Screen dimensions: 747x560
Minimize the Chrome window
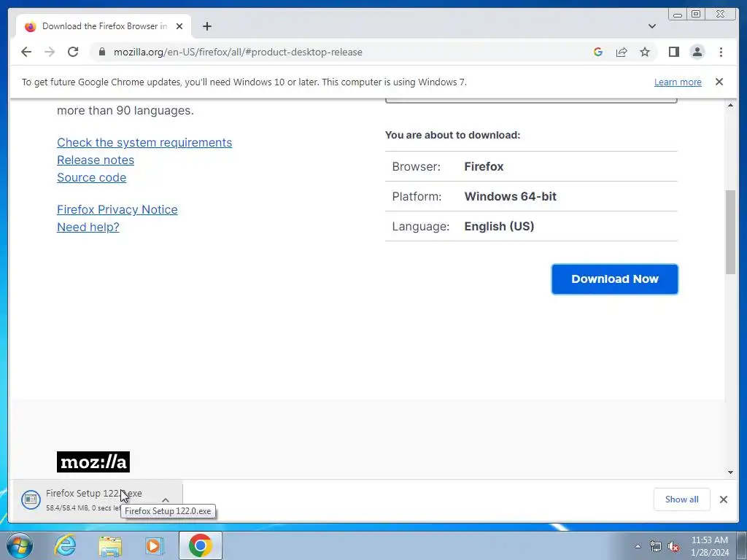point(677,15)
